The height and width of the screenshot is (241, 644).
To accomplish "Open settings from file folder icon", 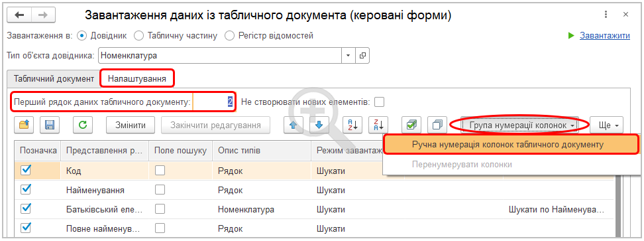I will coord(24,125).
